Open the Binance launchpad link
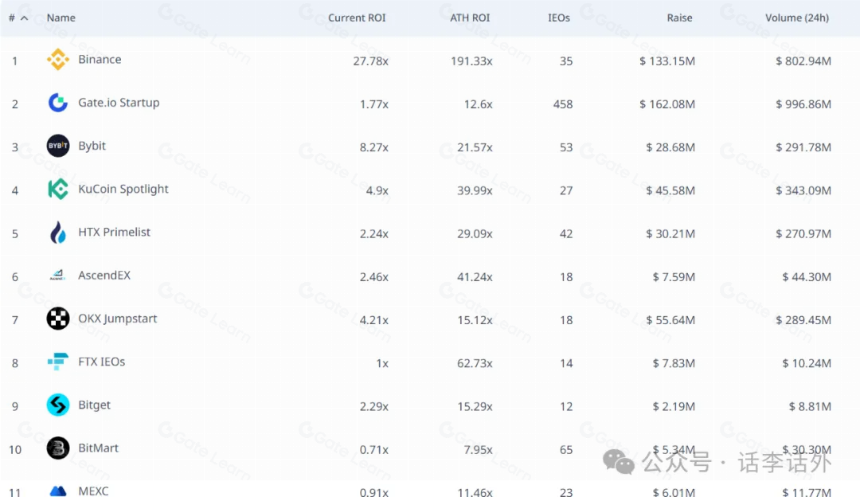This screenshot has width=860, height=497. [x=99, y=59]
